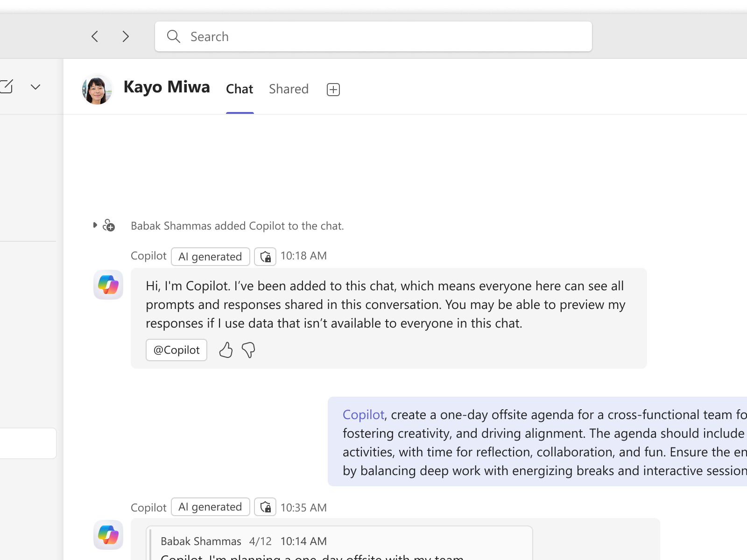Open the chevron dropdown next to the compose icon
Image resolution: width=747 pixels, height=560 pixels.
point(36,86)
